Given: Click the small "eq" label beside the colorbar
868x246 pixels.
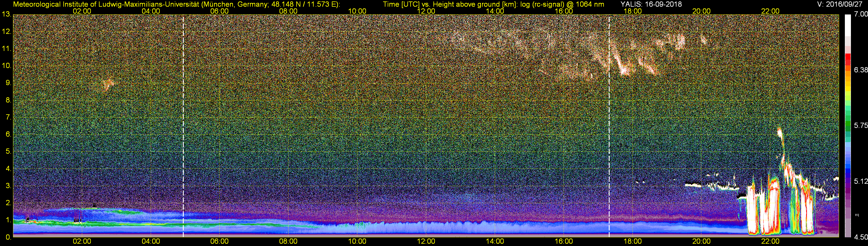Looking at the screenshot, I should tap(857, 214).
